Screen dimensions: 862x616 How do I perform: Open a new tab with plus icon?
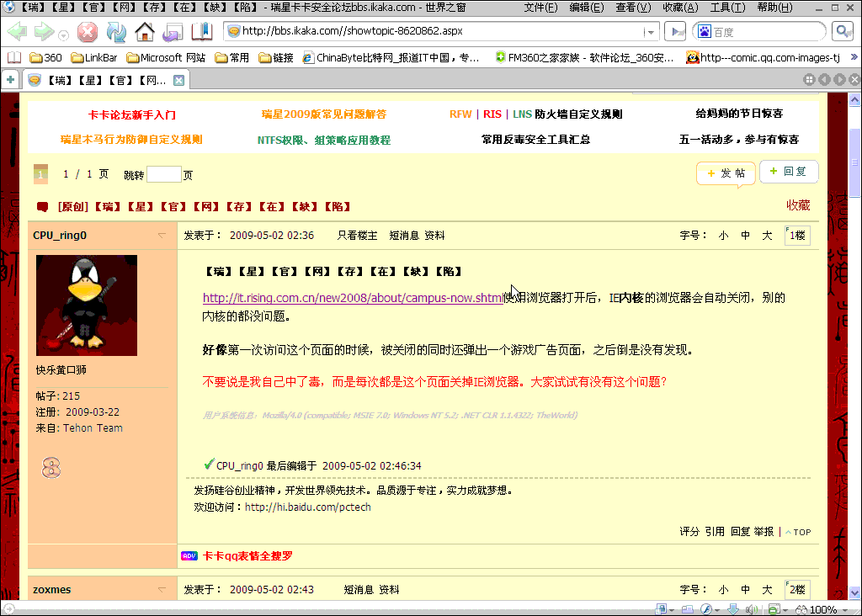click(x=10, y=80)
